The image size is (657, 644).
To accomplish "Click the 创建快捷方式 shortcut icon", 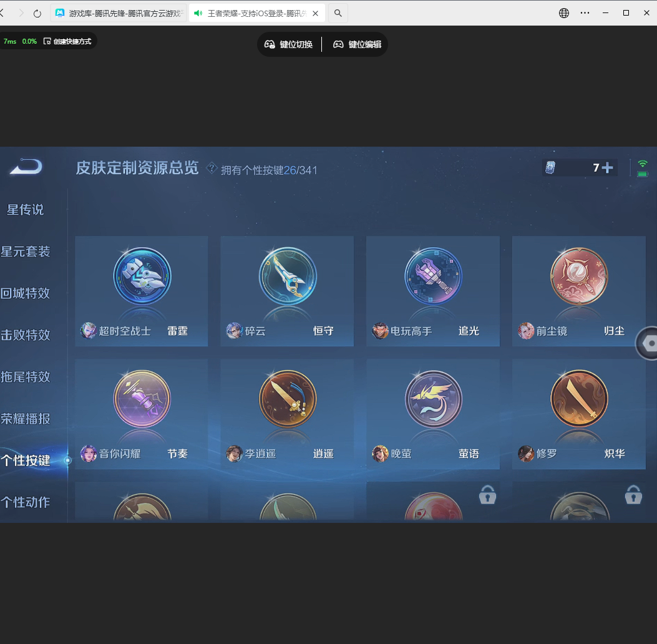I will [x=47, y=41].
